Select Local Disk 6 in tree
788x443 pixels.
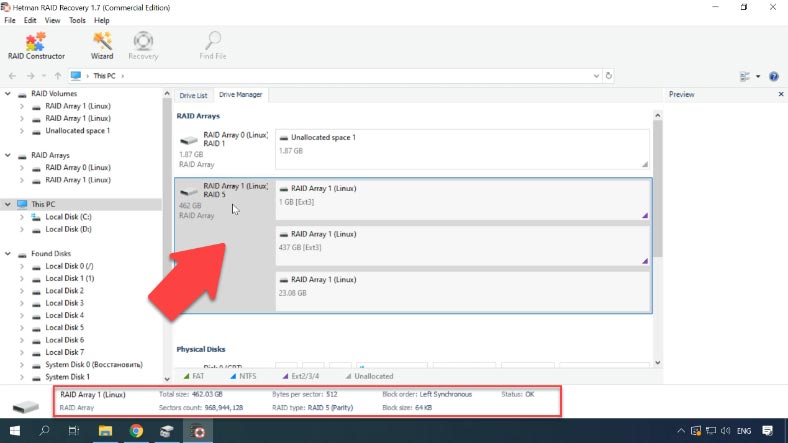point(64,340)
